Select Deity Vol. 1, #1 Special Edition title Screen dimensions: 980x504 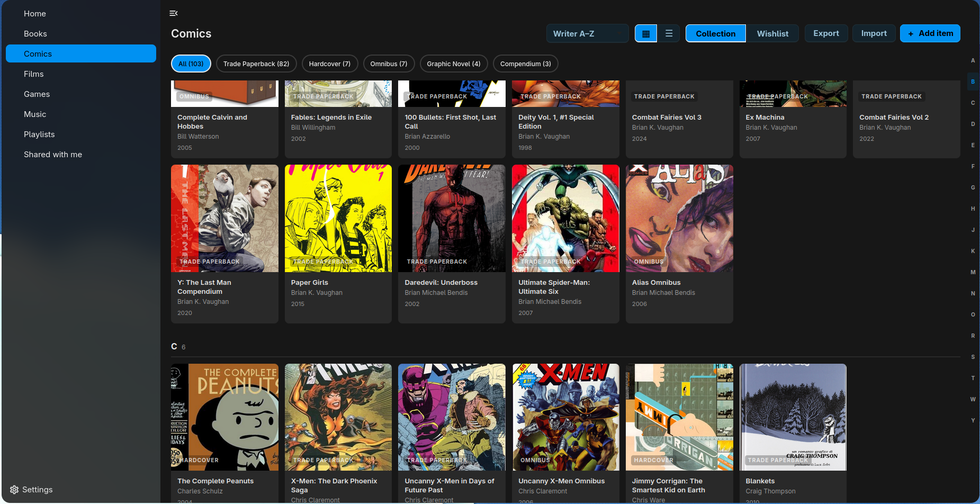[556, 122]
